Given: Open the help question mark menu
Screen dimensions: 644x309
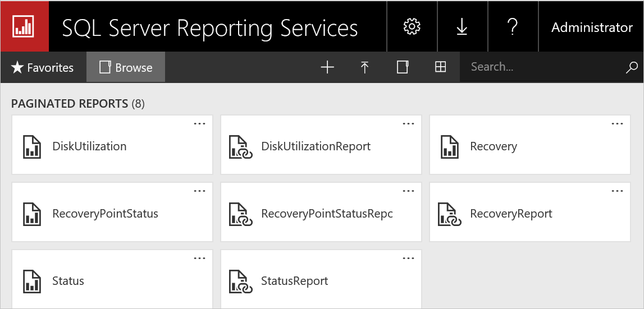Looking at the screenshot, I should click(512, 26).
